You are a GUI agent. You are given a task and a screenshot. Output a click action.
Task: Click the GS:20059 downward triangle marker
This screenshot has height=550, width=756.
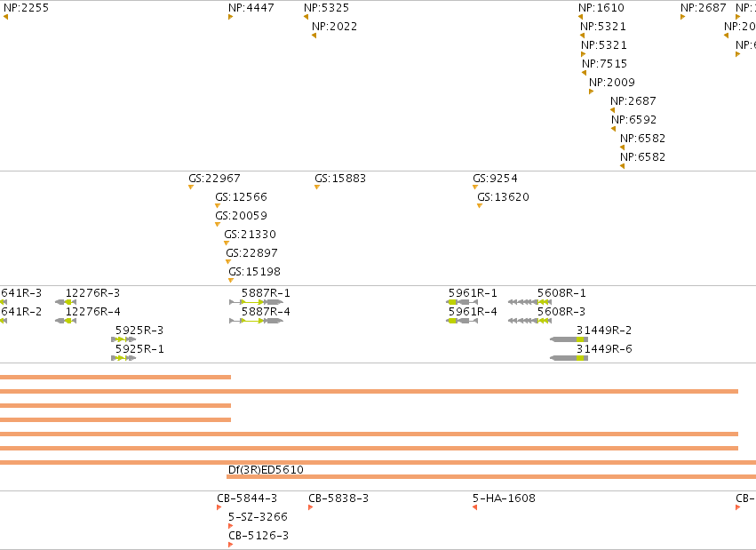coord(218,225)
